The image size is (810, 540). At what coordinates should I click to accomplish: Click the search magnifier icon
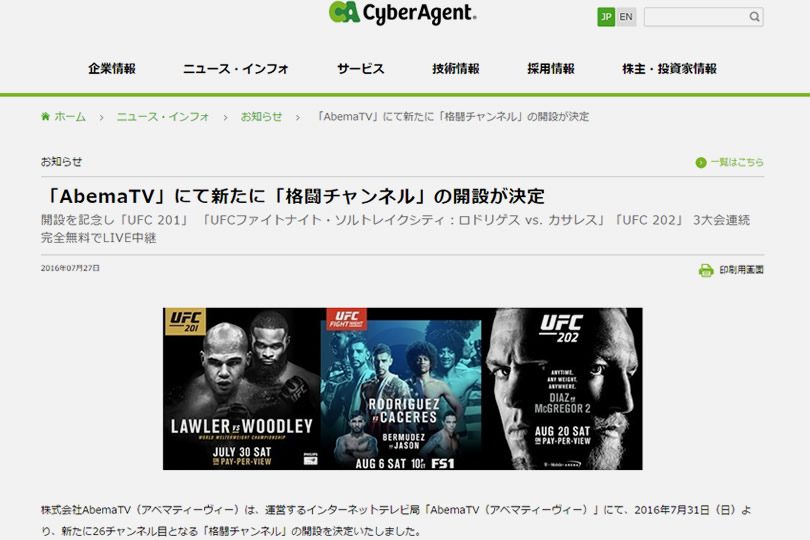[754, 17]
